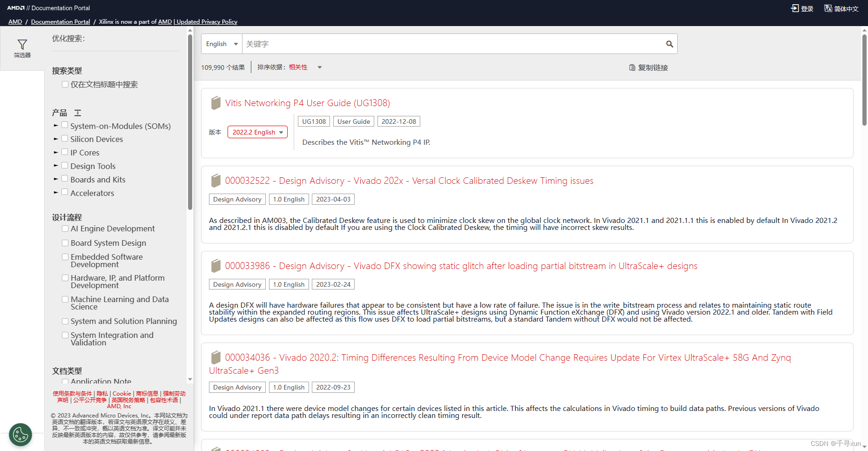Tick the IP Cores checkbox
Screen dimensions: 868x451
[x=65, y=152]
